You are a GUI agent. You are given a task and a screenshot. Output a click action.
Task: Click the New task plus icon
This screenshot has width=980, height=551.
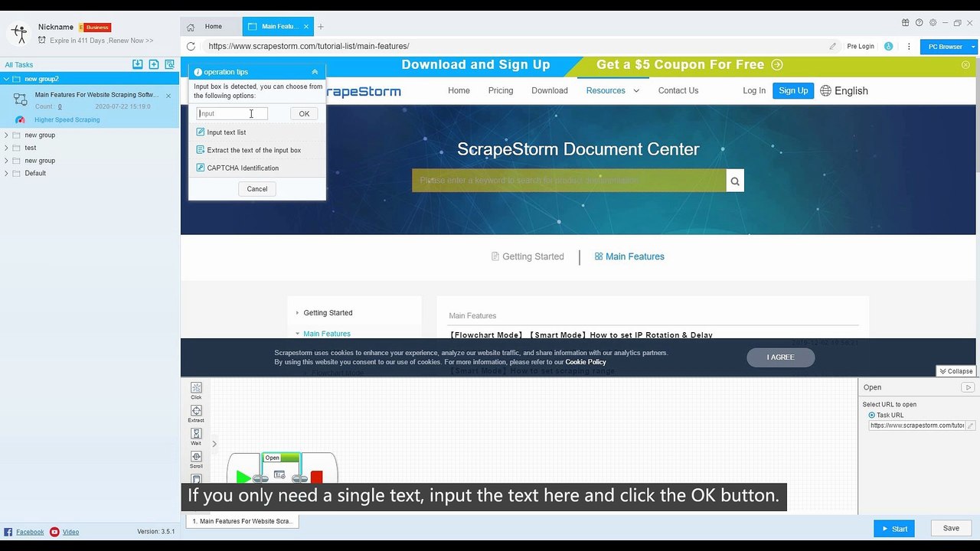click(x=154, y=64)
